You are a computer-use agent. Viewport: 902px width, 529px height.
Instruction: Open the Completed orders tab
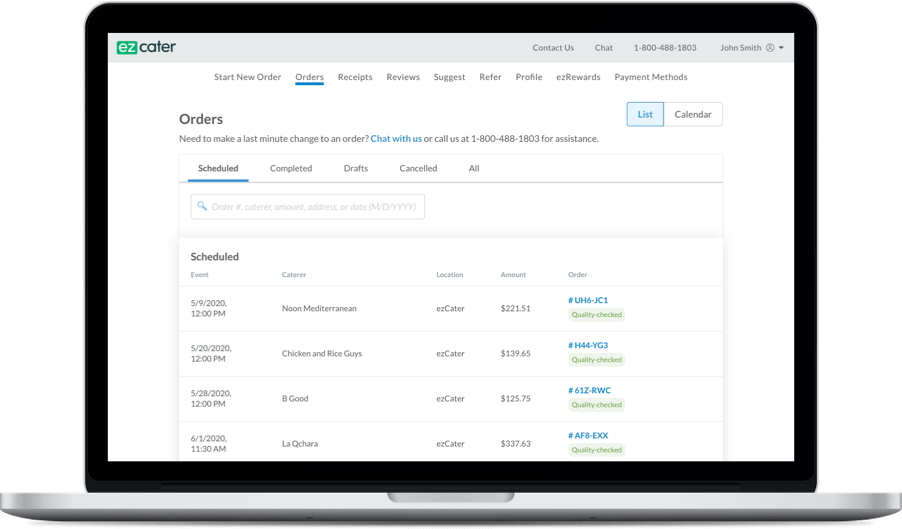point(291,168)
